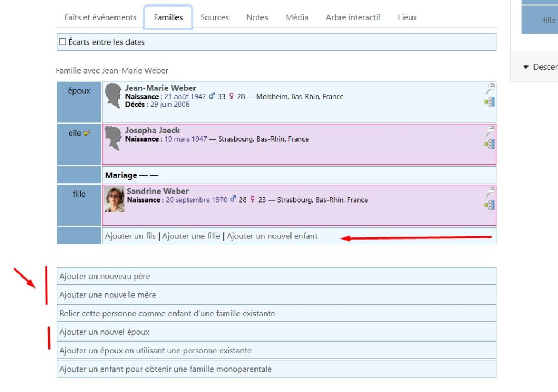Click Ajouter un nouvel époux link
558x392 pixels.
(105, 332)
